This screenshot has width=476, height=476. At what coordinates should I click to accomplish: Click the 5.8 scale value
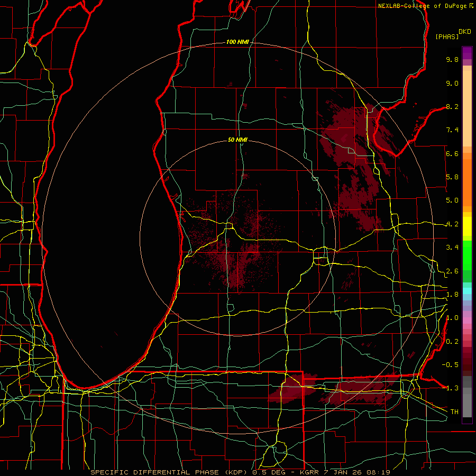tap(452, 177)
